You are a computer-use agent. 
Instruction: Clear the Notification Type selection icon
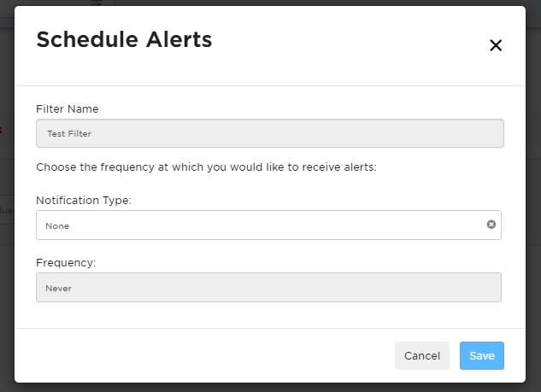(x=491, y=225)
